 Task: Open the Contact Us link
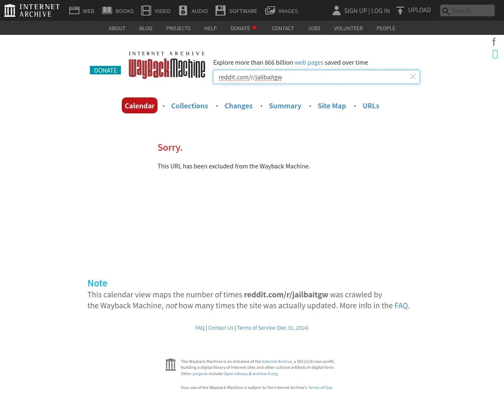221,328
